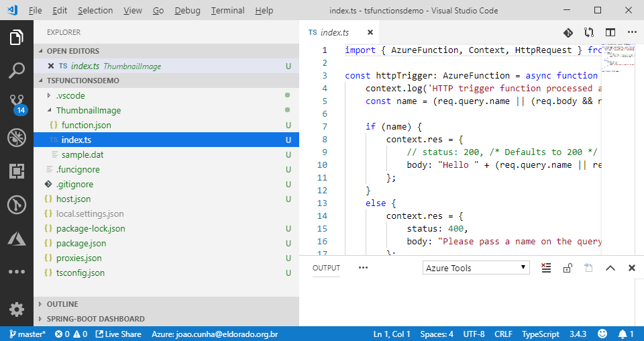Click Ln 1, Col 1 cursor position
The width and height of the screenshot is (644, 341).
(391, 334)
